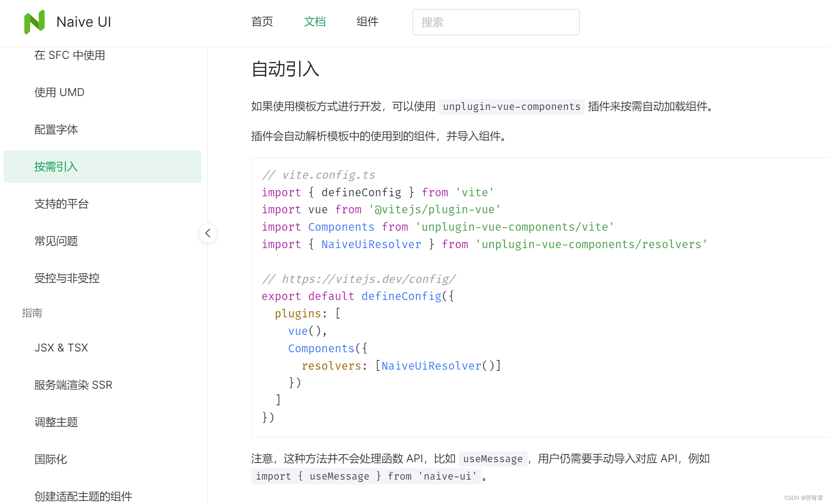Open the 支持的平台 page
Screen dimensions: 829x504
point(62,204)
